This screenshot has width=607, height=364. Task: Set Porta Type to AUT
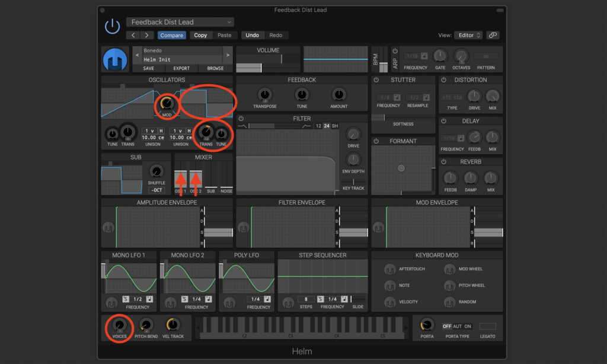[x=457, y=327]
